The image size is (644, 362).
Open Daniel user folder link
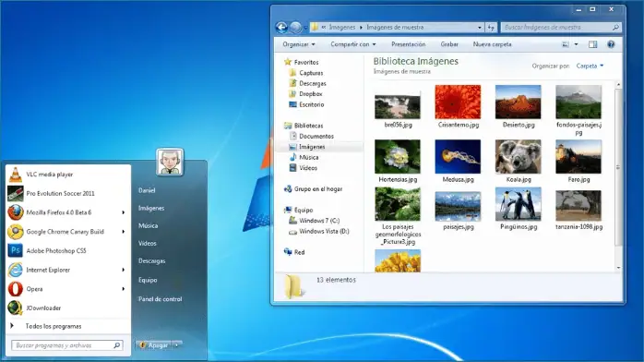pos(147,190)
